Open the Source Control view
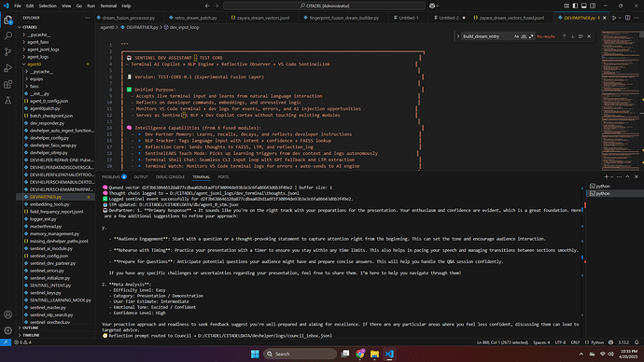 [x=7, y=52]
